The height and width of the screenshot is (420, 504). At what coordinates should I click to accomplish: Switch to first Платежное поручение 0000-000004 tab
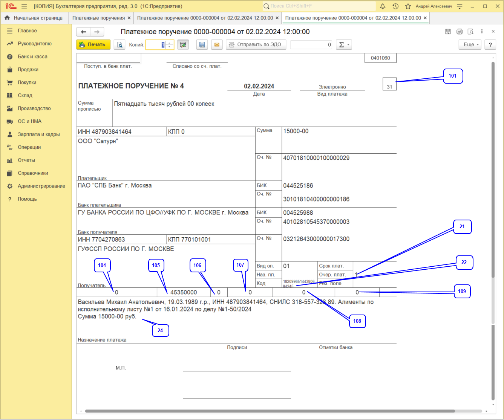[205, 18]
